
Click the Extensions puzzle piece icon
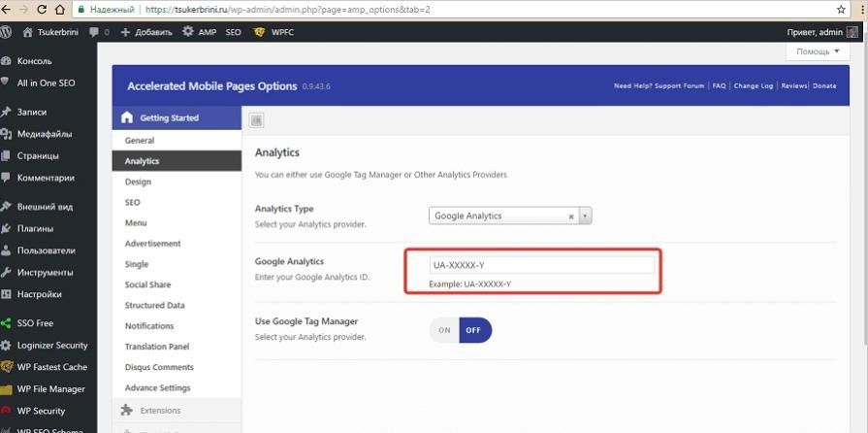click(127, 410)
